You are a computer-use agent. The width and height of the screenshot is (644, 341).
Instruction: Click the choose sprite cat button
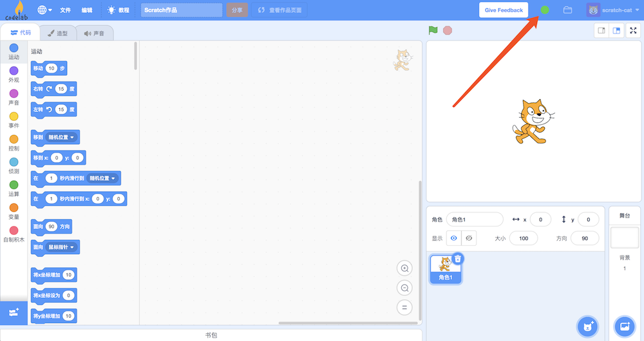[x=587, y=326]
